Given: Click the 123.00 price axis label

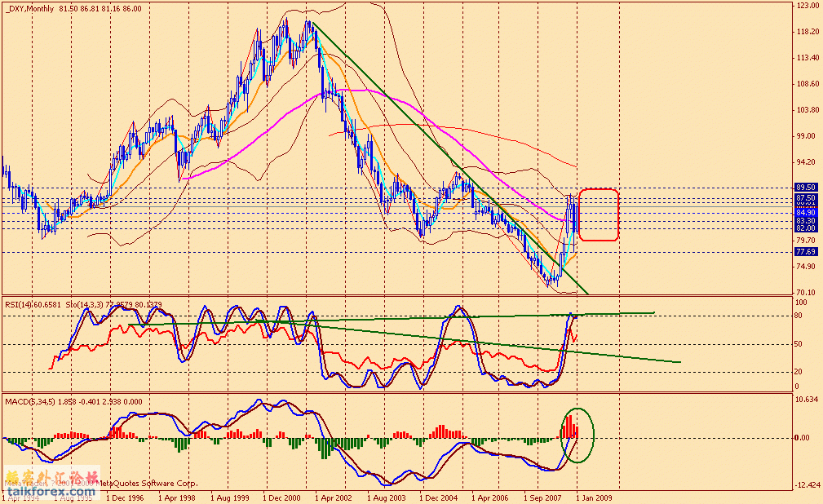Looking at the screenshot, I should tap(808, 5).
